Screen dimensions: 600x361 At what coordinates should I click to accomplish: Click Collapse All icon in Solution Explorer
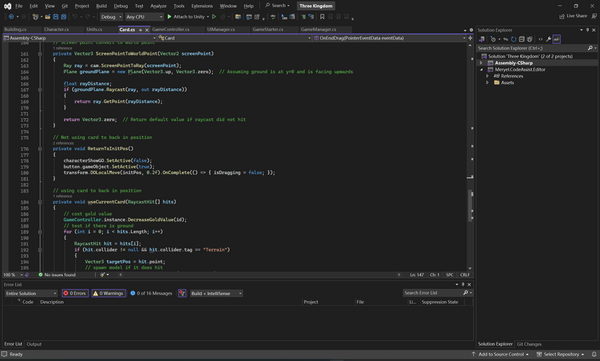521,39
